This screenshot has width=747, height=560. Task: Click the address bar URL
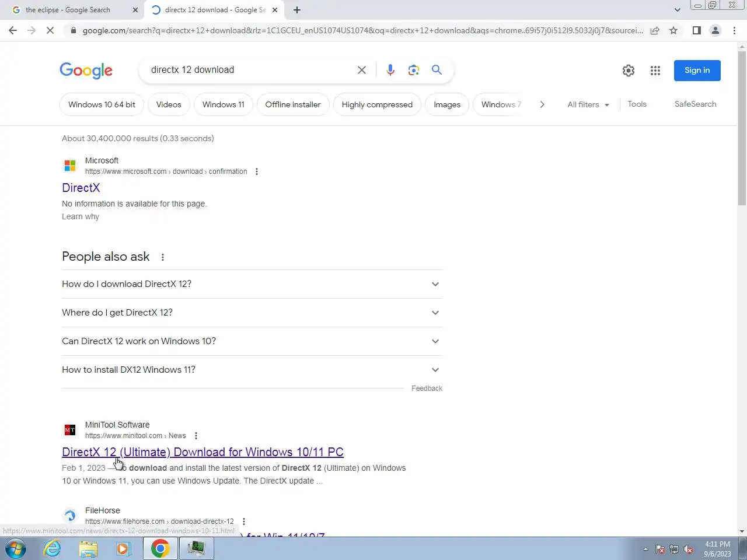(x=362, y=30)
